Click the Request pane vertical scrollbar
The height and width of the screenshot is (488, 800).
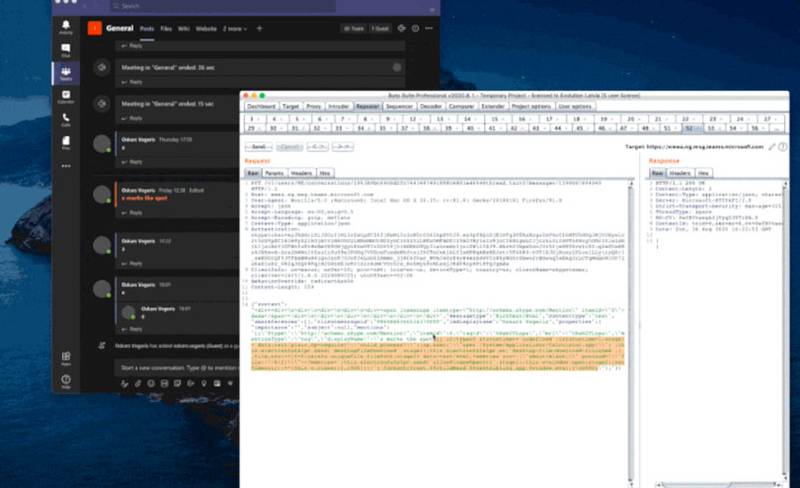click(x=631, y=332)
